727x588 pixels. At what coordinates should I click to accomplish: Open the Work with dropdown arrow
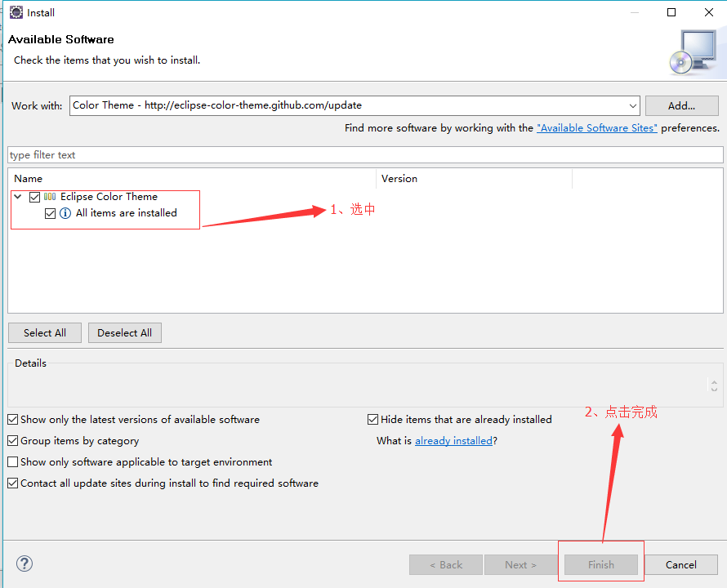(632, 105)
